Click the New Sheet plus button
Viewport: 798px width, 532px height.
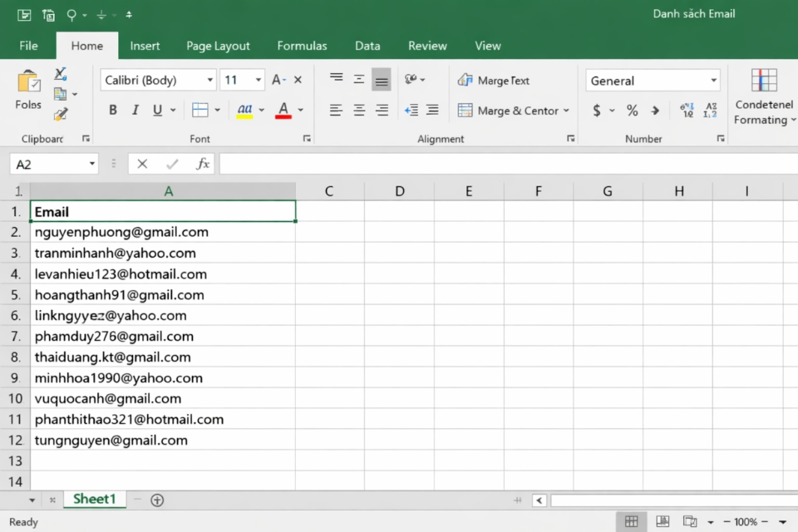click(x=157, y=500)
